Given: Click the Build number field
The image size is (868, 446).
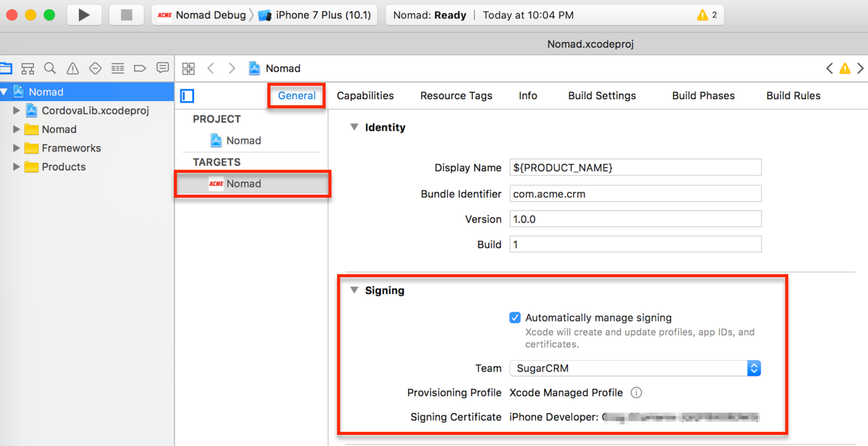Looking at the screenshot, I should point(635,245).
